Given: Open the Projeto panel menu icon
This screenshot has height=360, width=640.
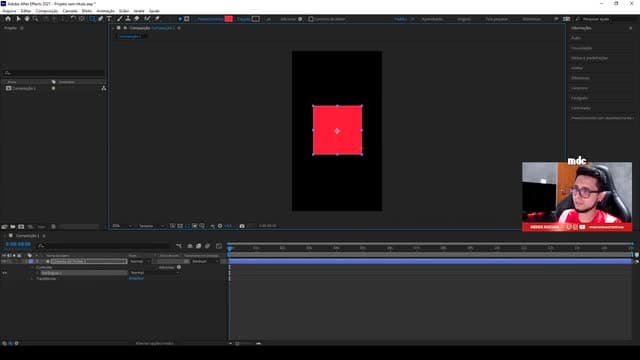Looking at the screenshot, I should coord(22,28).
